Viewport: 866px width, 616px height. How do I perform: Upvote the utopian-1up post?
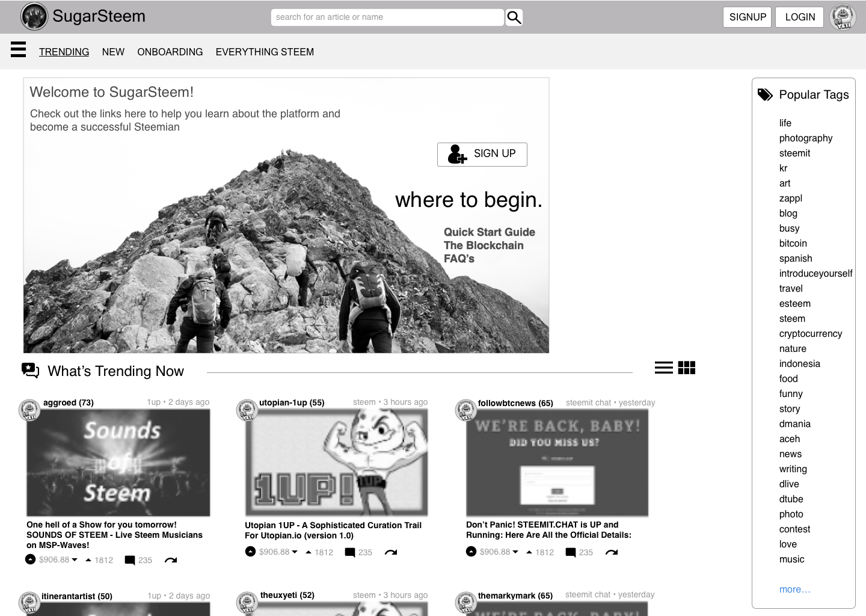(251, 552)
